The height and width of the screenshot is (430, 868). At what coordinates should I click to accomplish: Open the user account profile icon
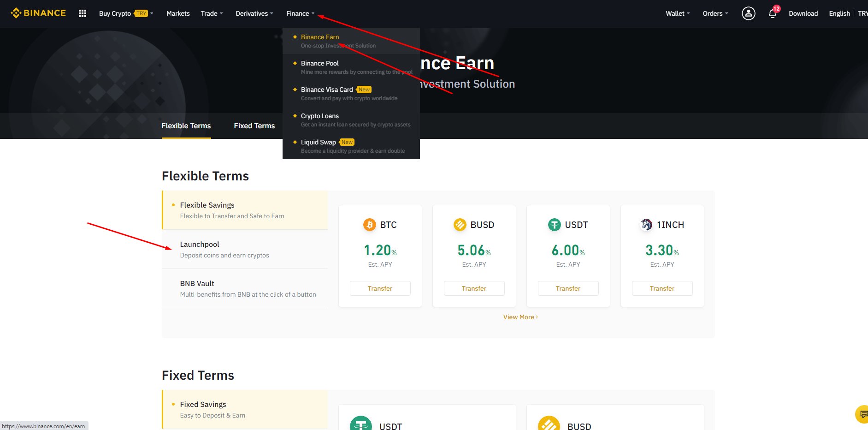coord(748,13)
